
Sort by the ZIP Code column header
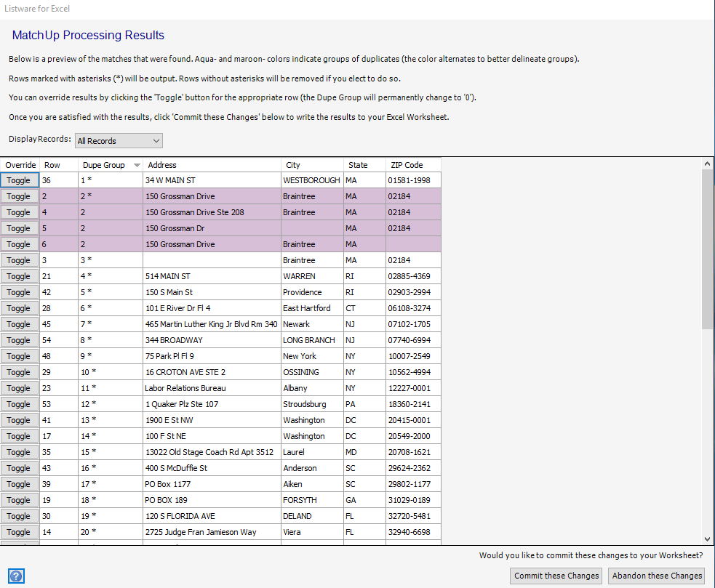[412, 165]
